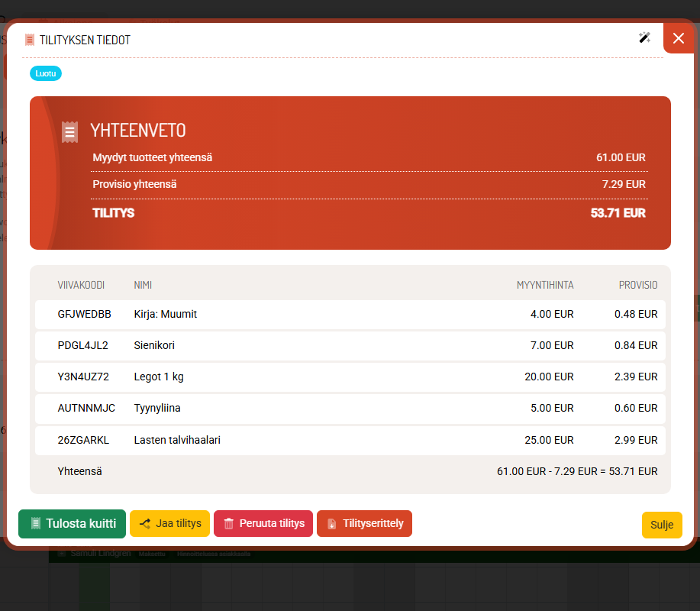Share the settlement via Jaa tilitys
700x611 pixels.
point(169,523)
